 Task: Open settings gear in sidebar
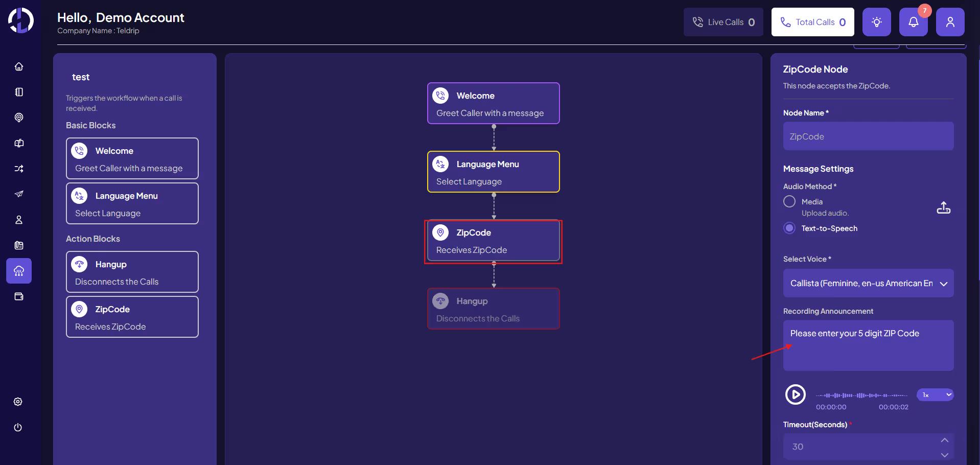tap(18, 402)
